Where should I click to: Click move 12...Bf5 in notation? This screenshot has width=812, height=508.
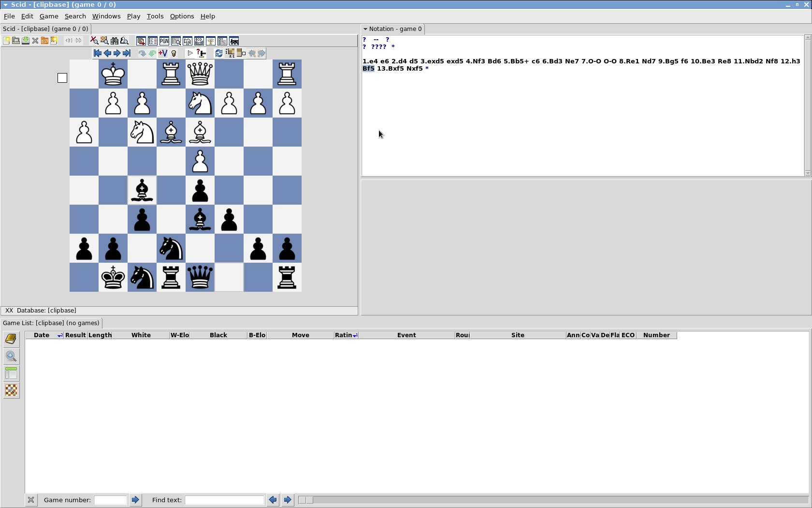point(368,68)
